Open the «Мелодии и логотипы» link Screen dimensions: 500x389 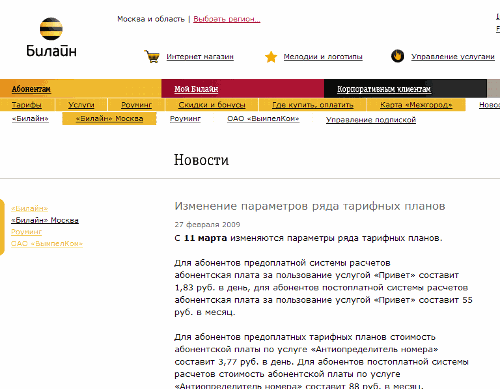(x=323, y=57)
